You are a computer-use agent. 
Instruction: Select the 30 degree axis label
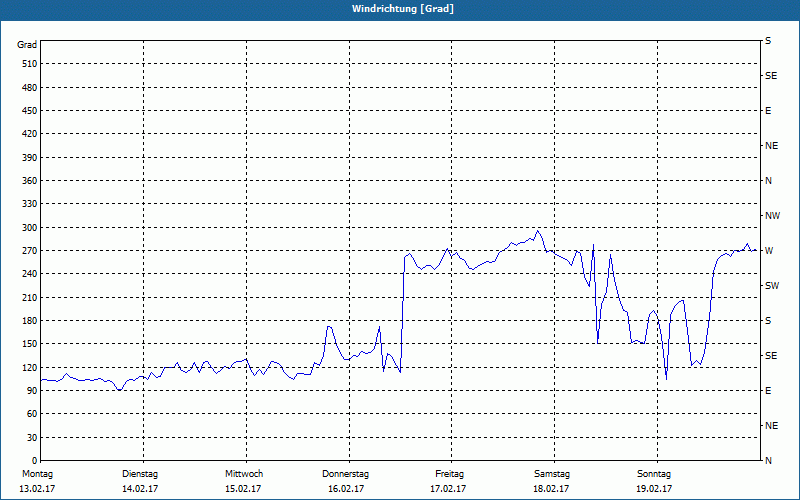(31, 438)
